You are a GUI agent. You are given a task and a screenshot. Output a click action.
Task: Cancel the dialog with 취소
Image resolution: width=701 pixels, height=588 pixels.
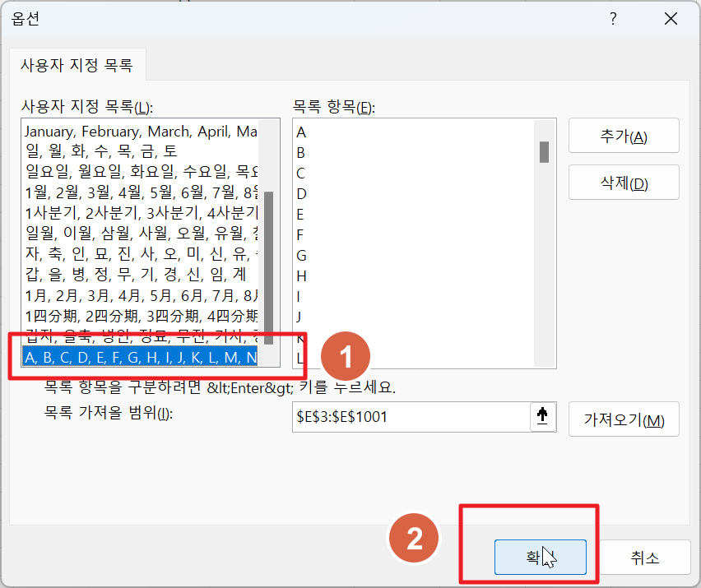pos(645,557)
